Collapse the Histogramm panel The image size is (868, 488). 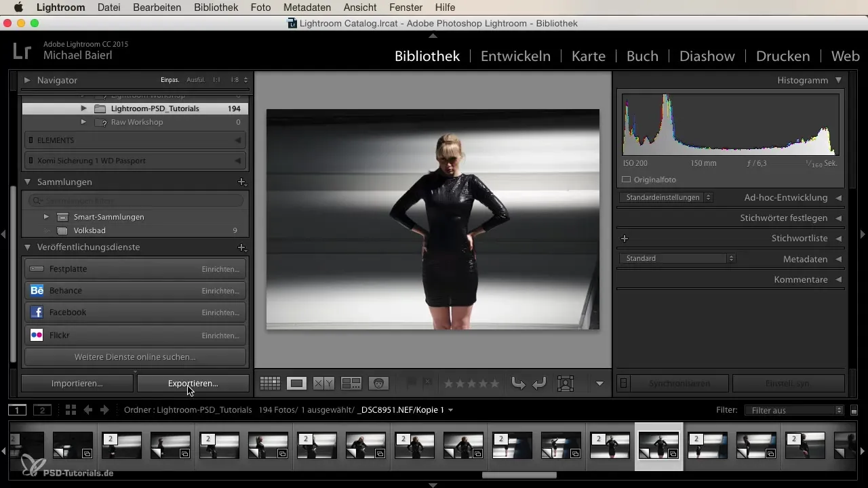coord(839,80)
